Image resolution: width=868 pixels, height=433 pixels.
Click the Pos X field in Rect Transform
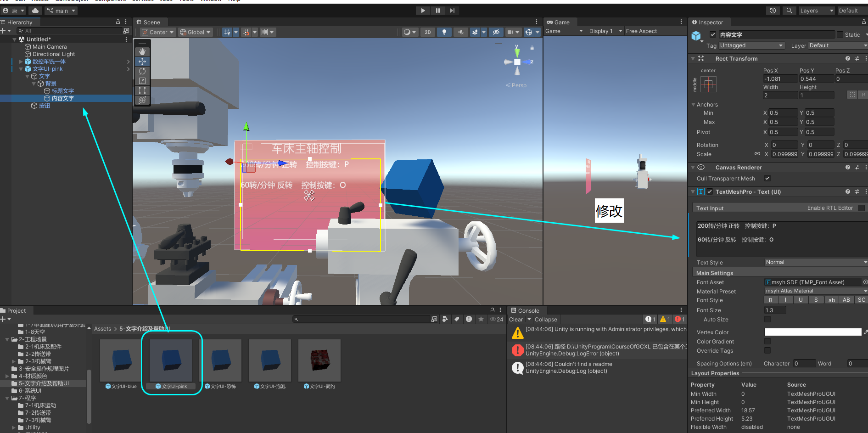[780, 79]
